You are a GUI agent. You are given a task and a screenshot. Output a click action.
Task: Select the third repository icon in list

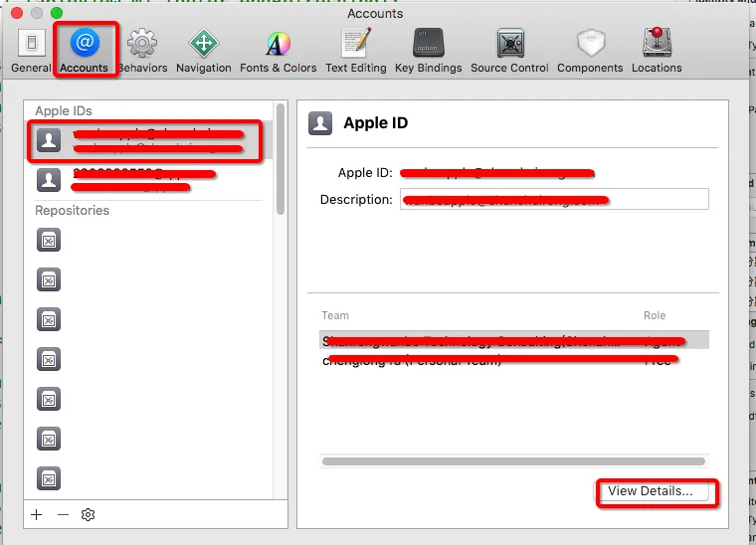pyautogui.click(x=49, y=319)
